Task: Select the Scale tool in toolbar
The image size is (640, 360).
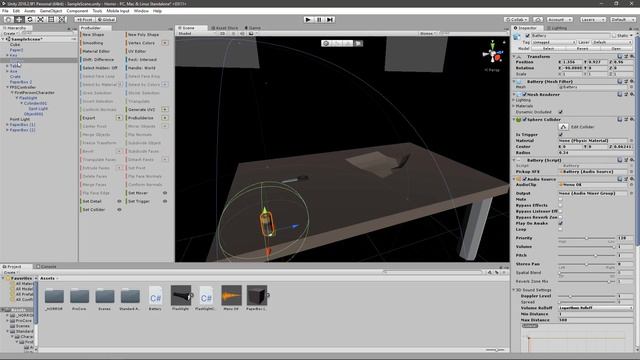Action: pyautogui.click(x=40, y=19)
